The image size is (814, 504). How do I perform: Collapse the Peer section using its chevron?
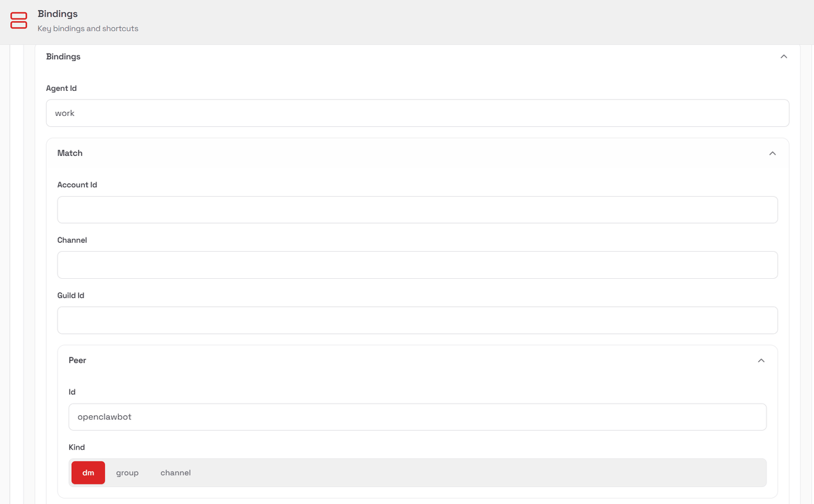[x=761, y=361]
